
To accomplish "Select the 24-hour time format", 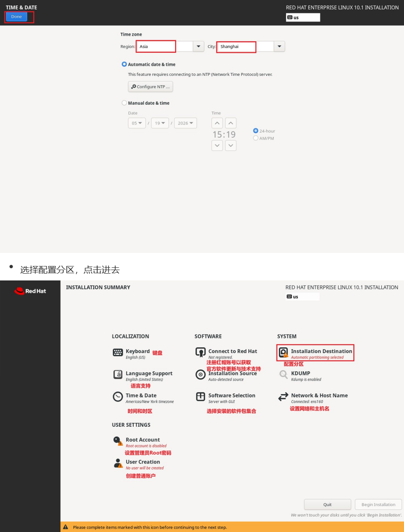I will [x=256, y=131].
